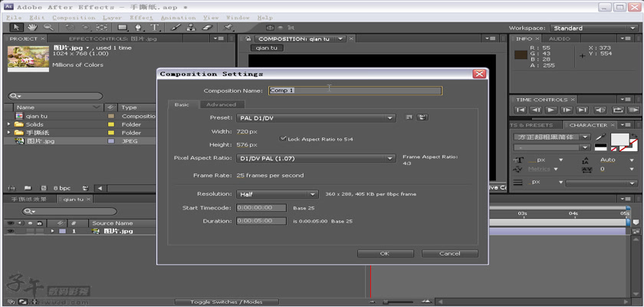Start RAM preview in Time Controls
This screenshot has height=307, width=644.
click(633, 111)
